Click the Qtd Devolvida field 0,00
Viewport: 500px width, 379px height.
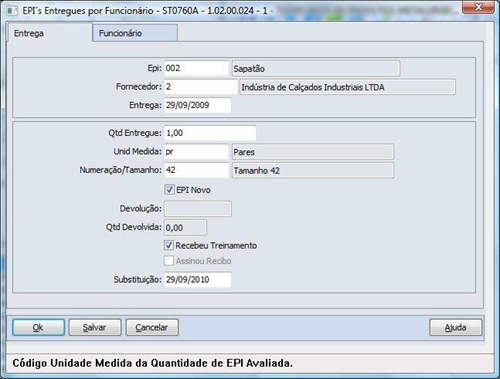click(185, 227)
